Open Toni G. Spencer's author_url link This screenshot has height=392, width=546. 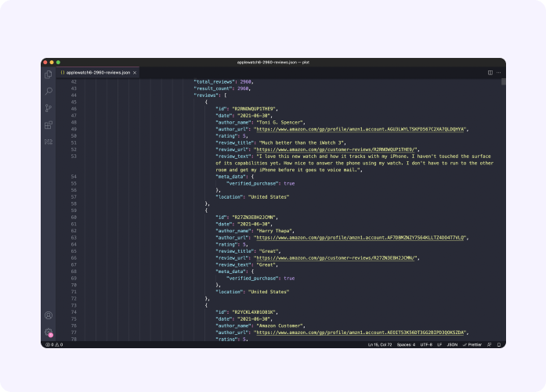coord(360,129)
